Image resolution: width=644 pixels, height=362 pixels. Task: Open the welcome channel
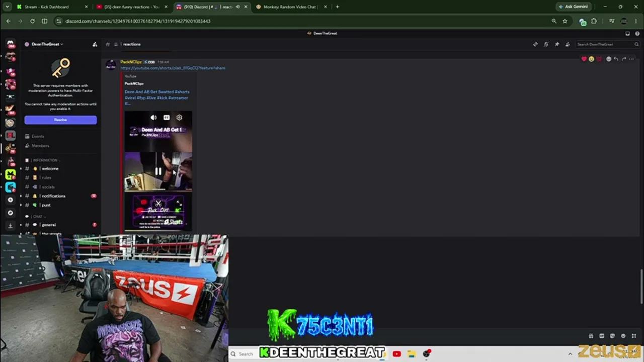coord(59,168)
